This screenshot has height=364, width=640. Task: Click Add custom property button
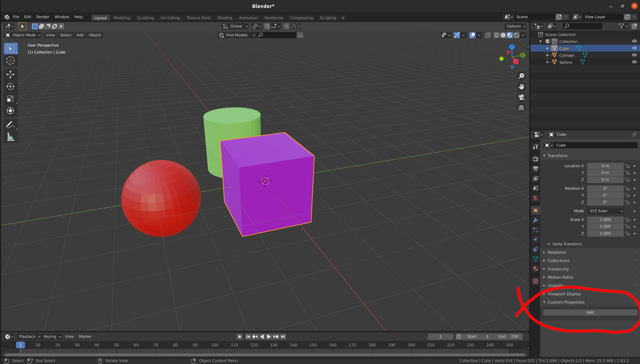click(590, 313)
